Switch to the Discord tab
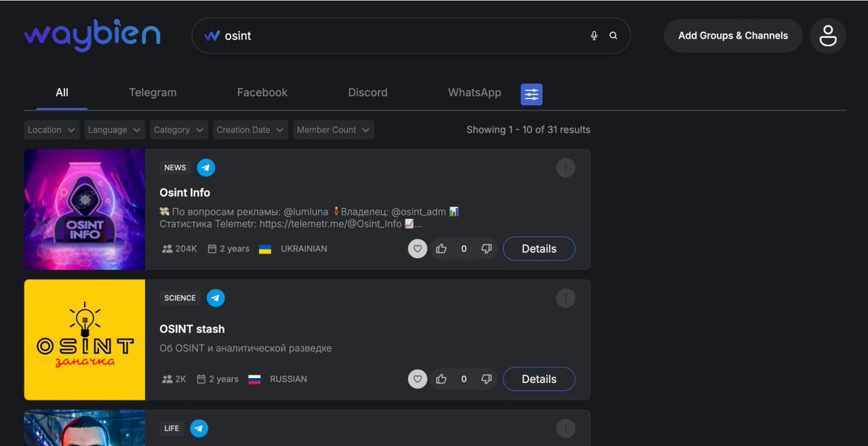This screenshot has height=446, width=868. (x=367, y=93)
